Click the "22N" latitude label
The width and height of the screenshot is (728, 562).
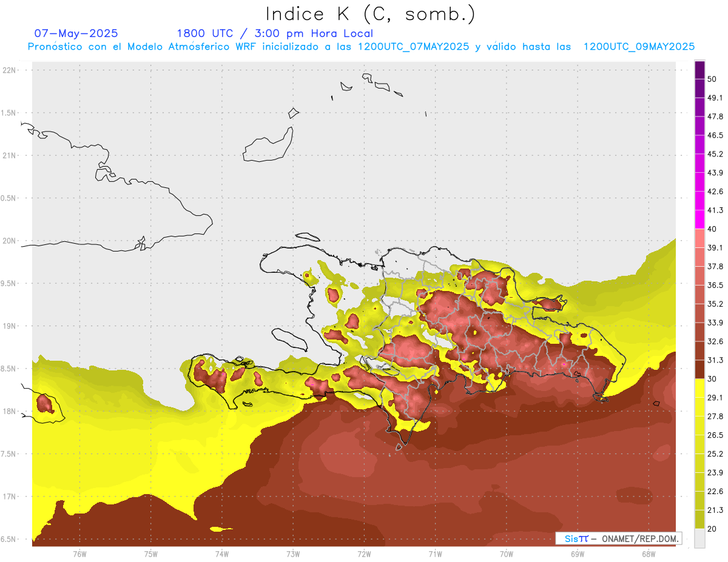click(x=10, y=70)
